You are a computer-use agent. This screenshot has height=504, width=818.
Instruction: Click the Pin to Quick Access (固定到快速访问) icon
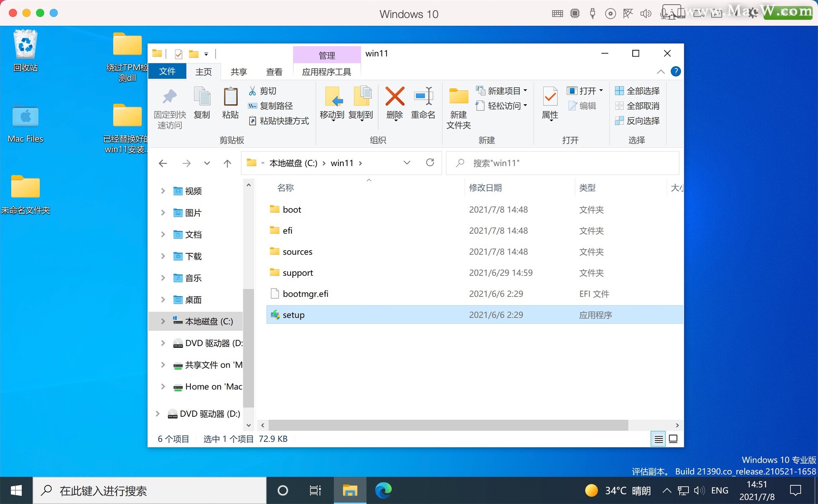pos(170,97)
